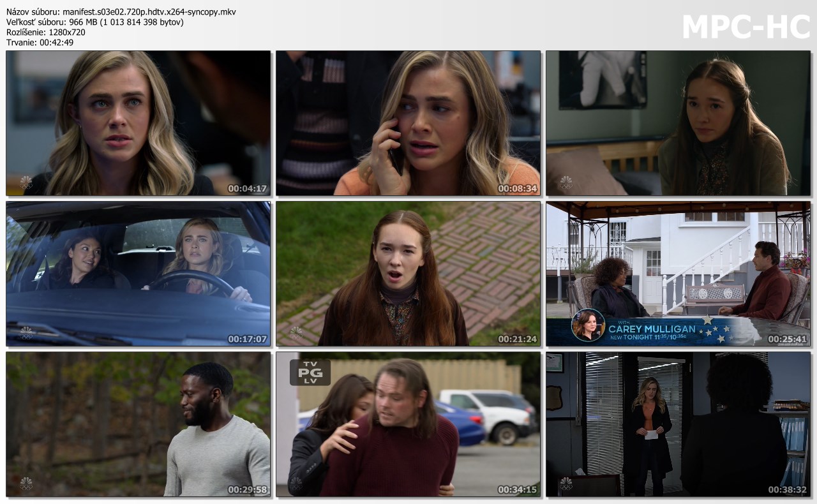This screenshot has width=817, height=504.
Task: Select the brick path thumbnail at 00:21:24
Action: click(x=408, y=274)
